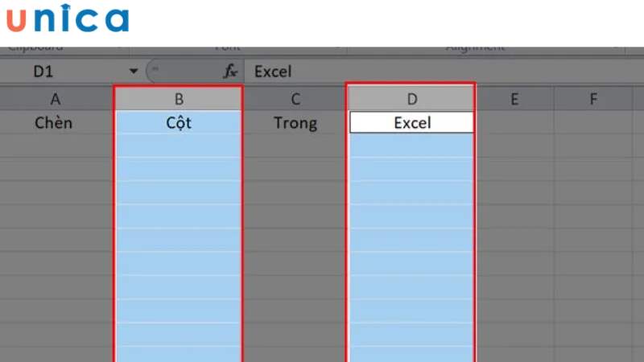644x362 pixels.
Task: Click the Insert Function fx icon
Action: pyautogui.click(x=231, y=72)
